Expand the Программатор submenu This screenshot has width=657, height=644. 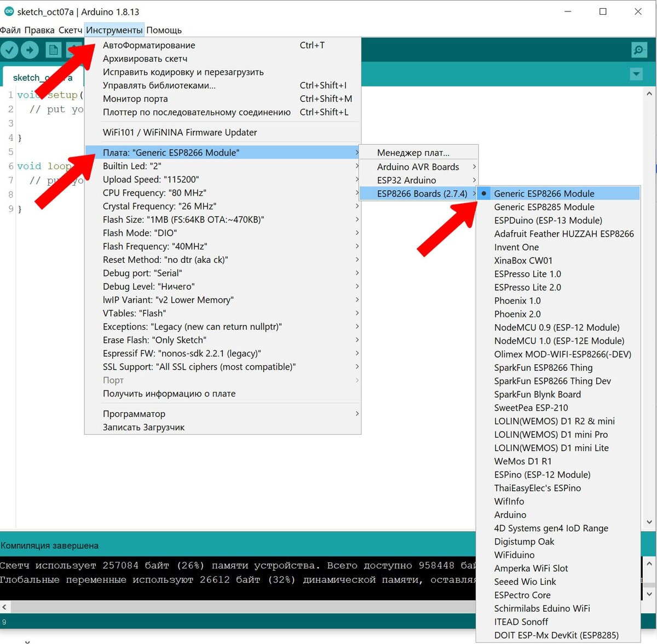(223, 414)
